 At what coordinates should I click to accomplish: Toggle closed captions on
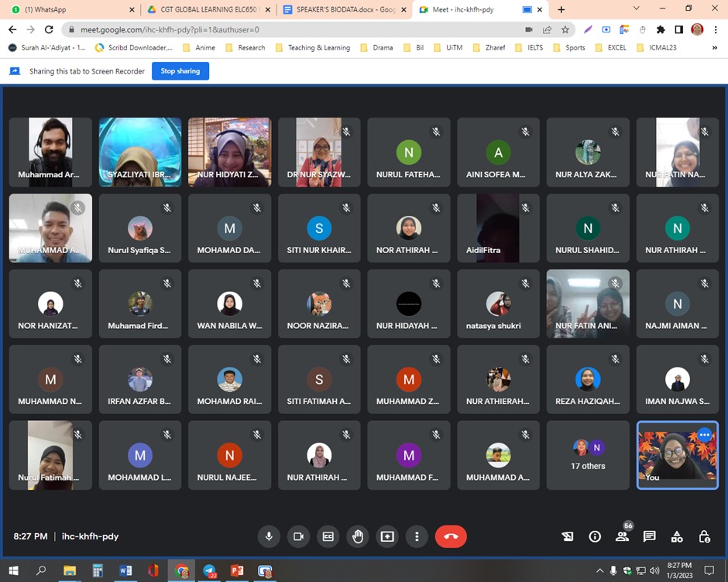coord(328,536)
